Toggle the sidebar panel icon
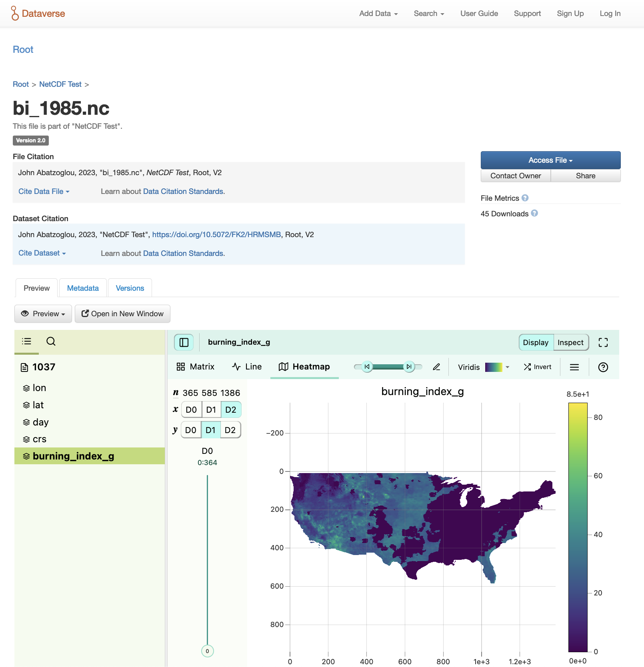The image size is (644, 667). coord(184,342)
